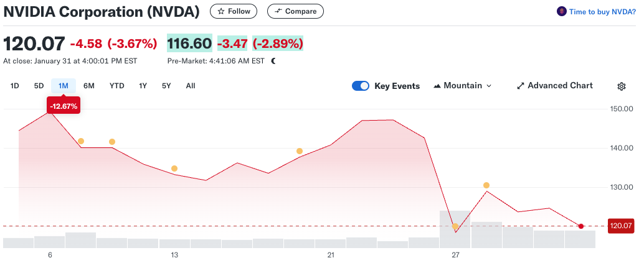The image size is (644, 263).
Task: Click the (-2.89%) pre-market percent
Action: point(278,43)
